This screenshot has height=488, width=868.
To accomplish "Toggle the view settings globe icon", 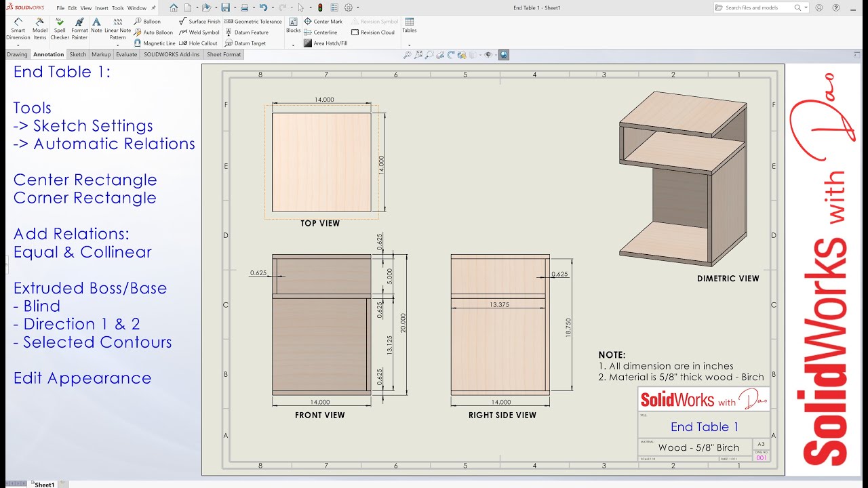I will coord(504,54).
